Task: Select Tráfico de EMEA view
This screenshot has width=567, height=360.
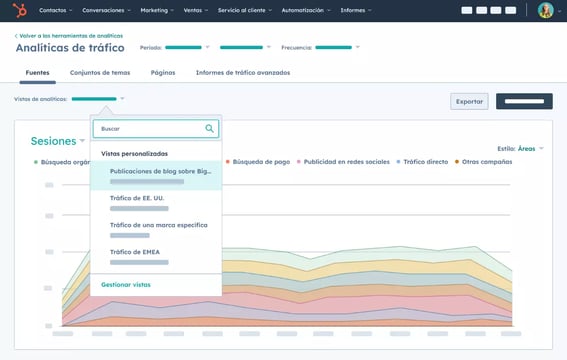Action: 156,257
